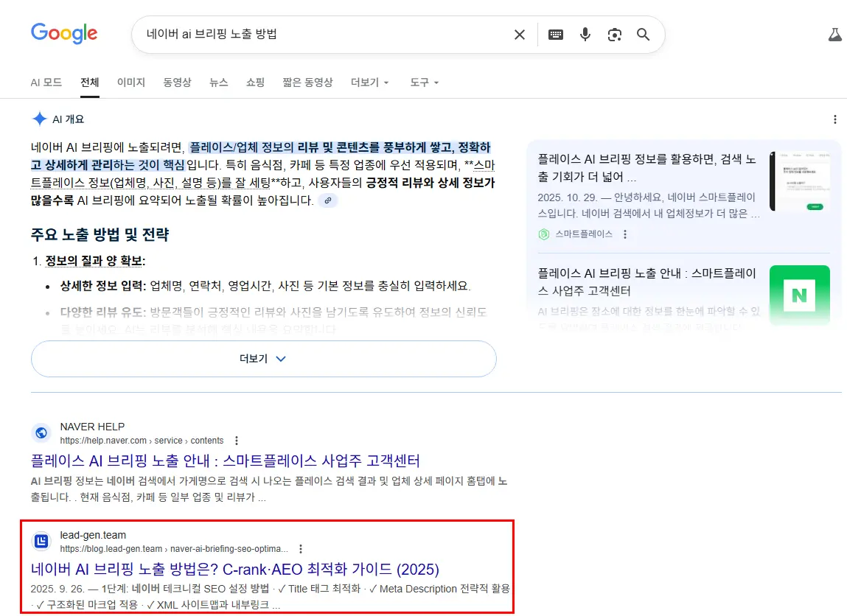The image size is (847, 616).
Task: Open the three-dot options beside NAVER HELP result
Action: [x=236, y=440]
